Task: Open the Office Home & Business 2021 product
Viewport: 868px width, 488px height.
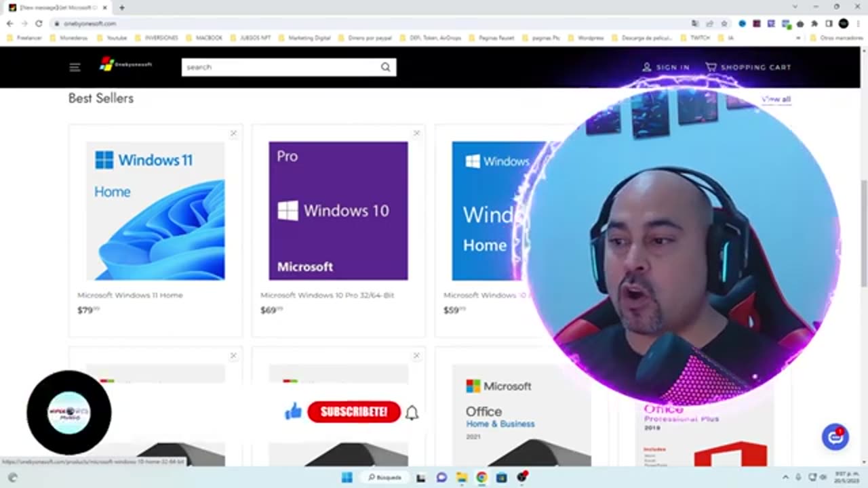Action: [x=521, y=416]
